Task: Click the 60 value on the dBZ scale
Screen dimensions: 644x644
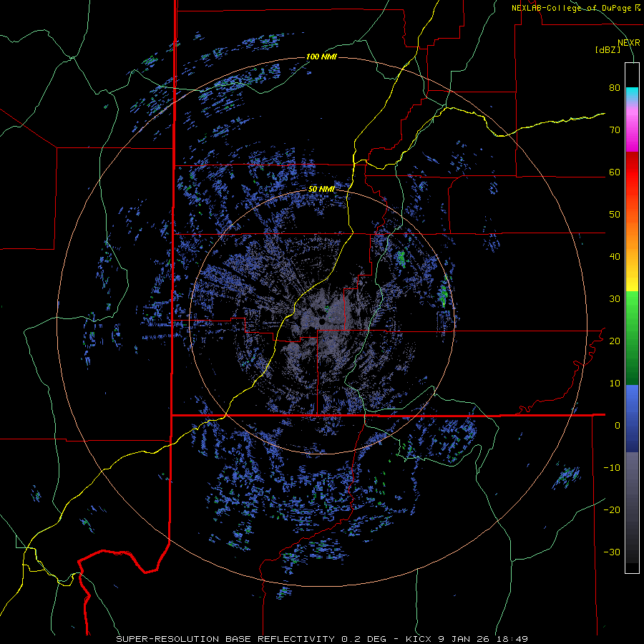Action: tap(615, 172)
